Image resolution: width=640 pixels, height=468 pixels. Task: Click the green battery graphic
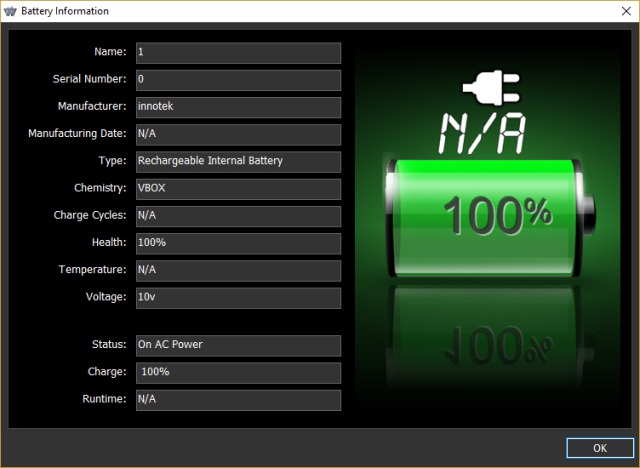[485, 213]
